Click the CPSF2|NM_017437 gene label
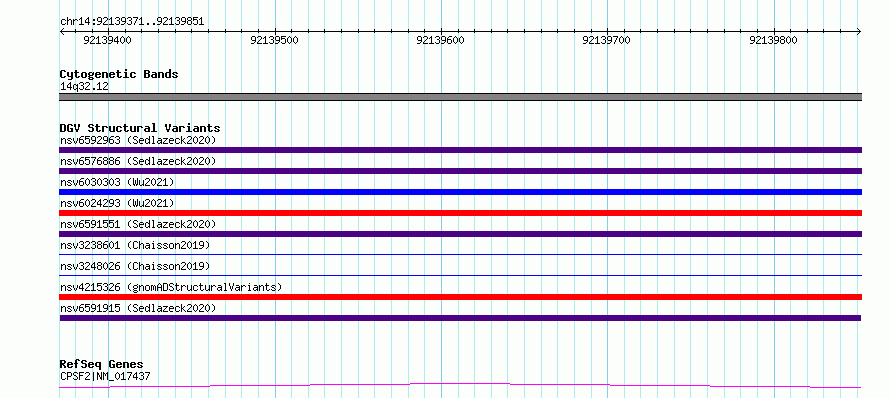 pos(105,376)
